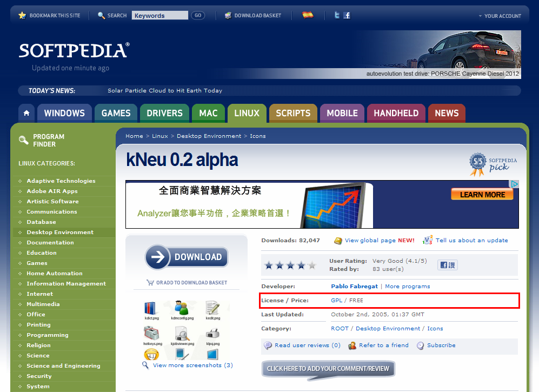Click Desktop Environment in the breadcrumb
This screenshot has height=392, width=539.
click(x=209, y=136)
